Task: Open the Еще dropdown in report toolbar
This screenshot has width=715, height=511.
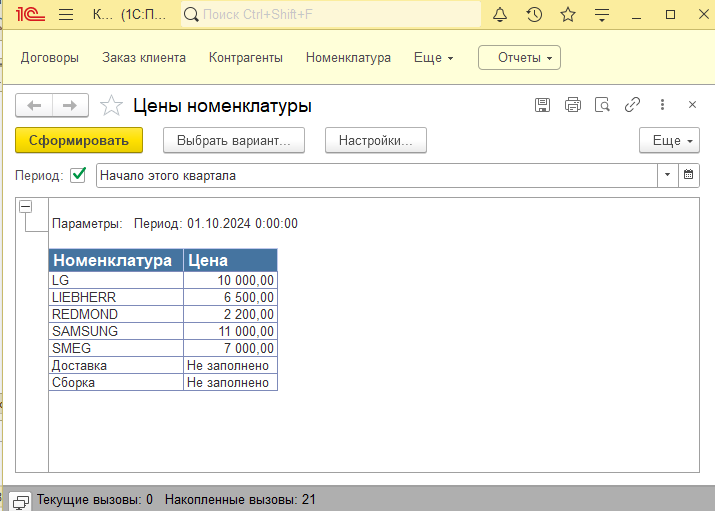Action: [x=669, y=140]
